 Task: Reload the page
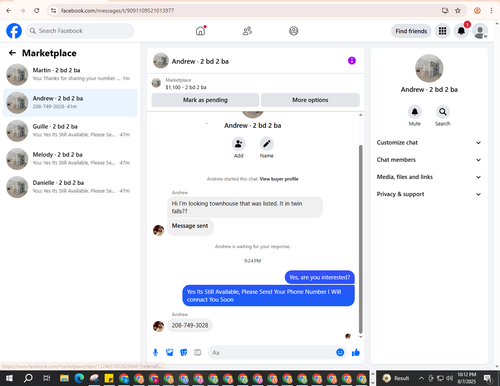pyautogui.click(x=37, y=11)
